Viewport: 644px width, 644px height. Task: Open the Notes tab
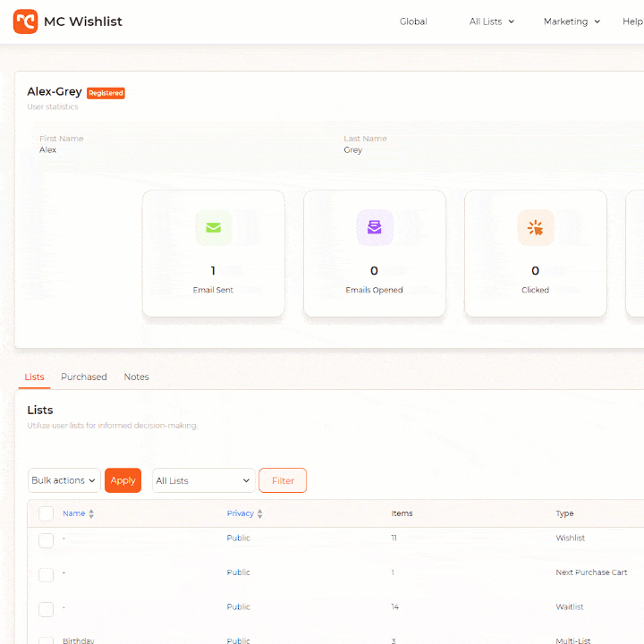click(x=136, y=377)
